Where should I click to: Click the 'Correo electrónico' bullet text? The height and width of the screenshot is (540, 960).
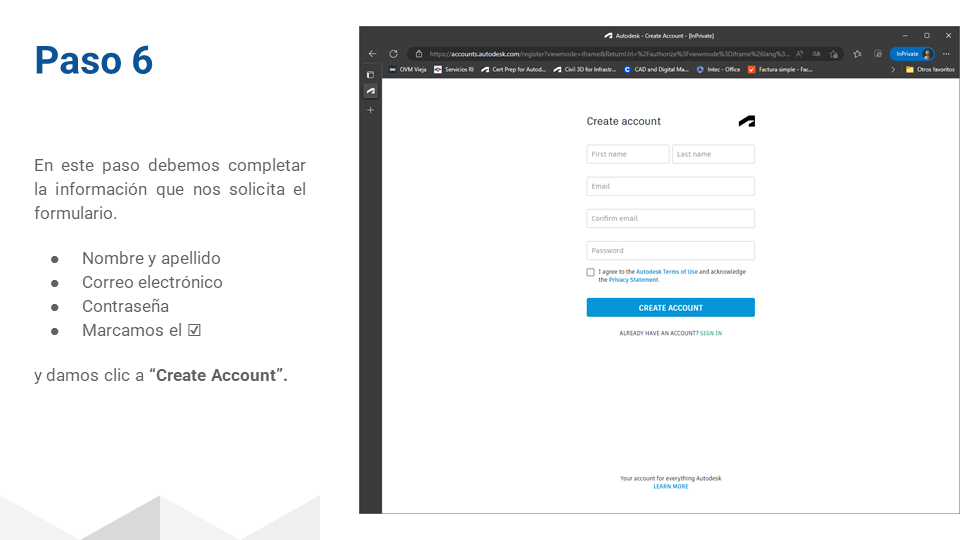pos(152,282)
